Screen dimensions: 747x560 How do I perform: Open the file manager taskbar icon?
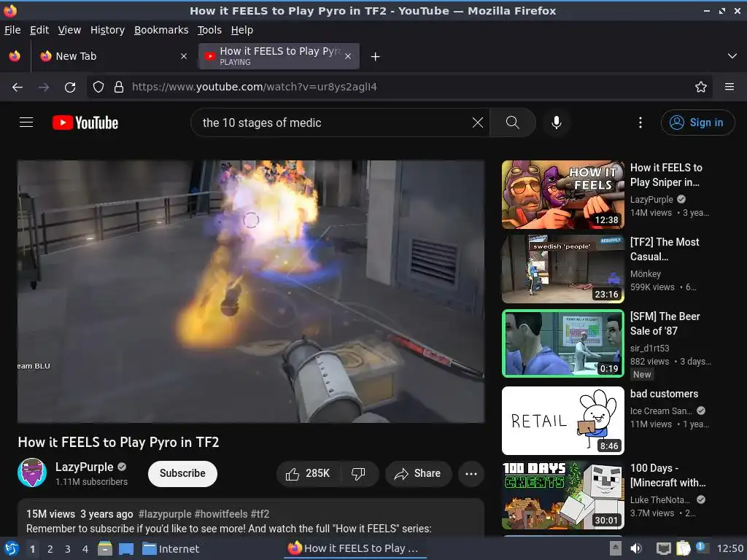[105, 548]
